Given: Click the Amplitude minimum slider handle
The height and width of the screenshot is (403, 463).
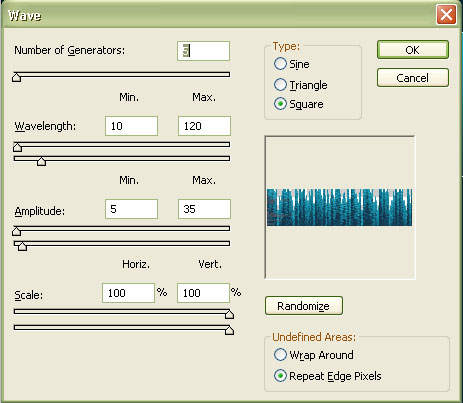Looking at the screenshot, I should [x=17, y=231].
